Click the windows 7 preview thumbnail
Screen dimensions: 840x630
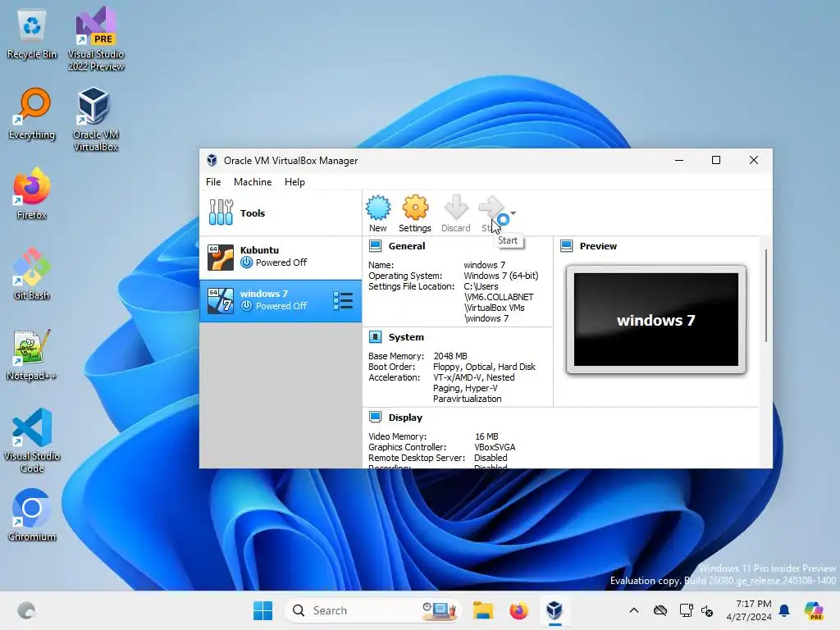pos(655,320)
